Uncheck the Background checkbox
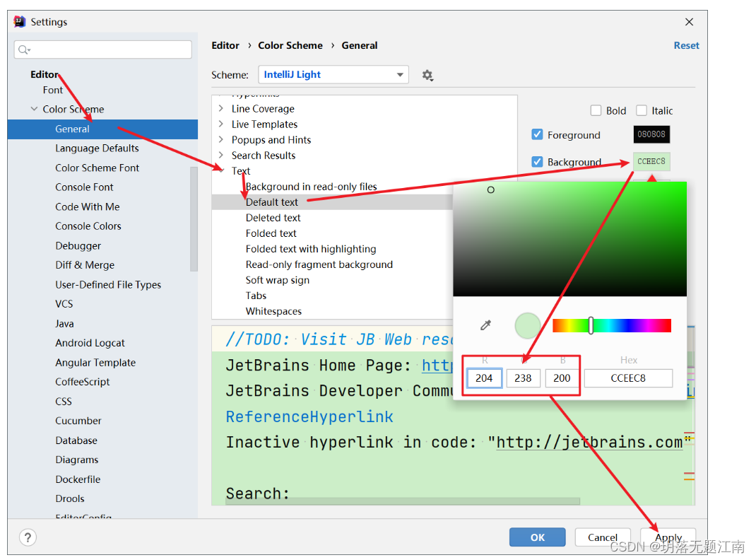 tap(537, 162)
